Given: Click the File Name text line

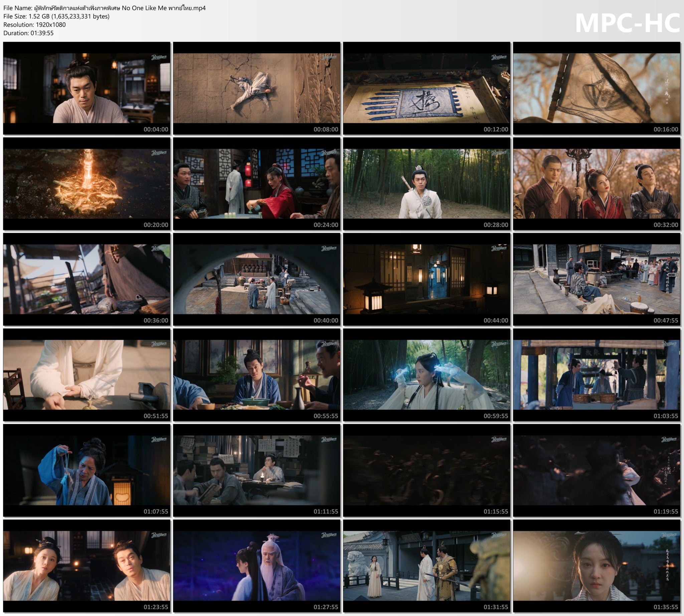Looking at the screenshot, I should point(105,8).
